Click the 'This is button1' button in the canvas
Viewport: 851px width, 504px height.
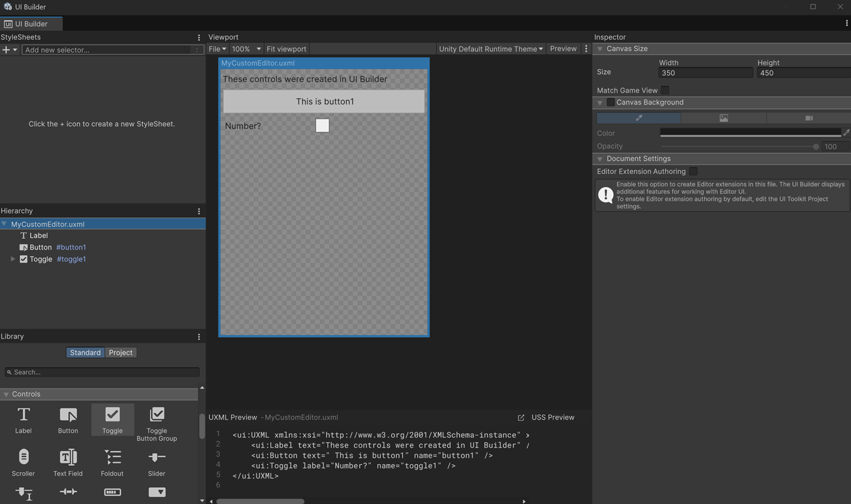pyautogui.click(x=324, y=101)
